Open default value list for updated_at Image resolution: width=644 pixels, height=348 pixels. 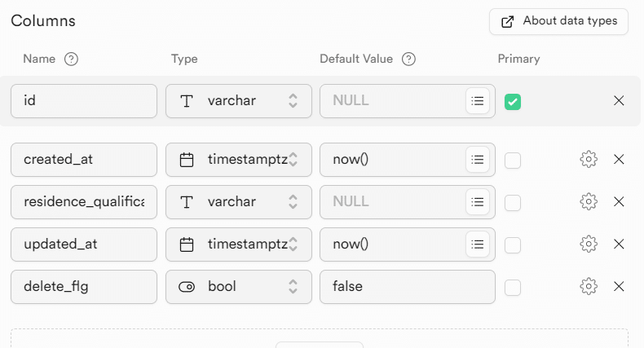[478, 244]
